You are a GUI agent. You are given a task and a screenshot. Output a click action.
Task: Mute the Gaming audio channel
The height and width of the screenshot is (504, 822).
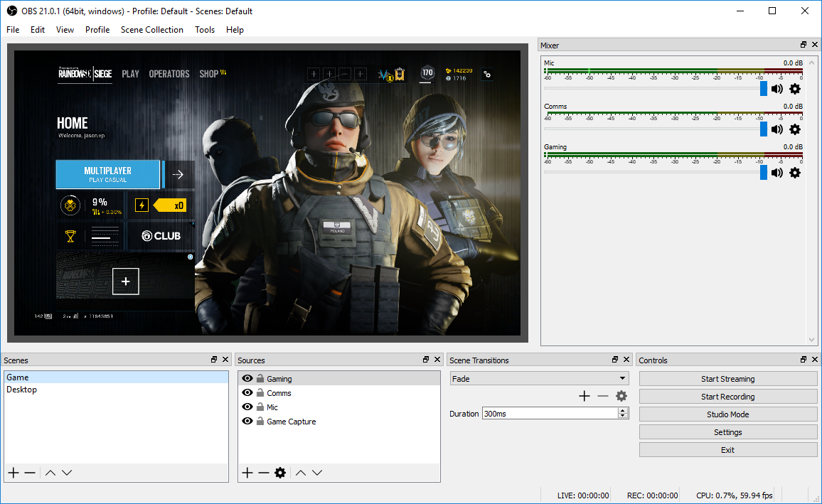coord(777,173)
